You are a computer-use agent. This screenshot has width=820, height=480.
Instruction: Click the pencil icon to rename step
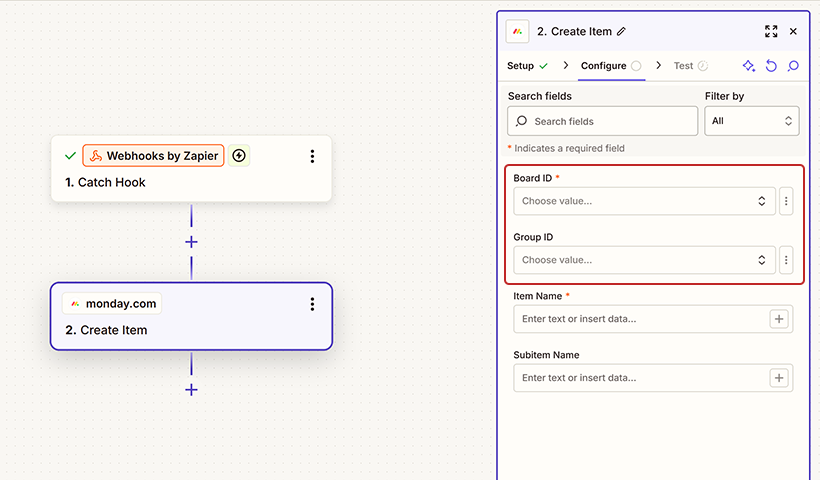pos(621,32)
